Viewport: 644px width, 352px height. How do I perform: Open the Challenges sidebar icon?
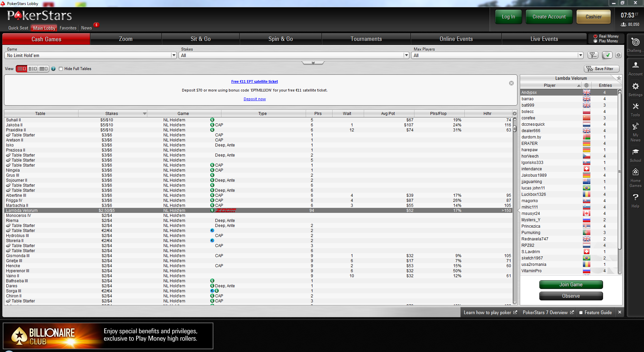635,45
